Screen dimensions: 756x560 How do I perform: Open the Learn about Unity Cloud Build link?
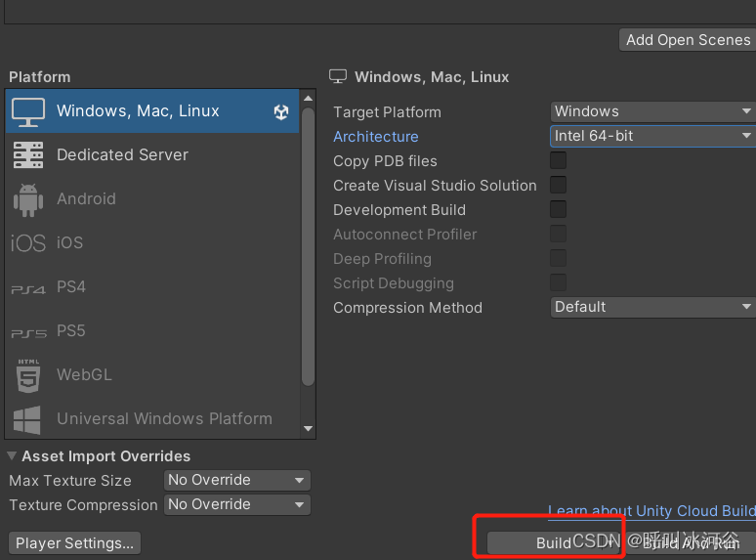click(651, 511)
